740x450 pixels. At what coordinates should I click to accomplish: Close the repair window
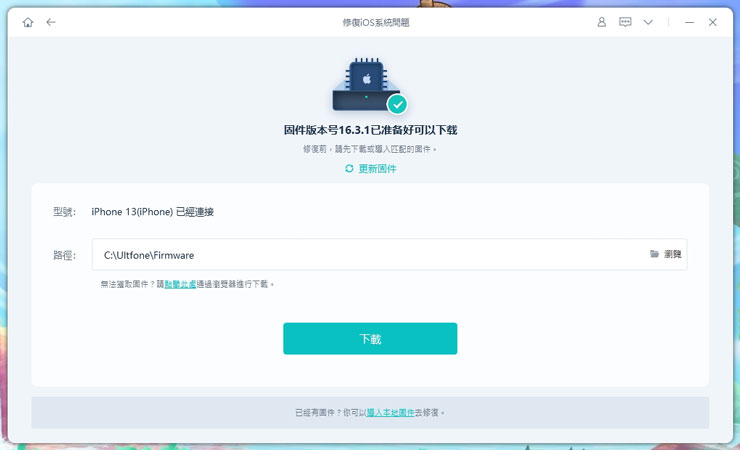pyautogui.click(x=713, y=22)
